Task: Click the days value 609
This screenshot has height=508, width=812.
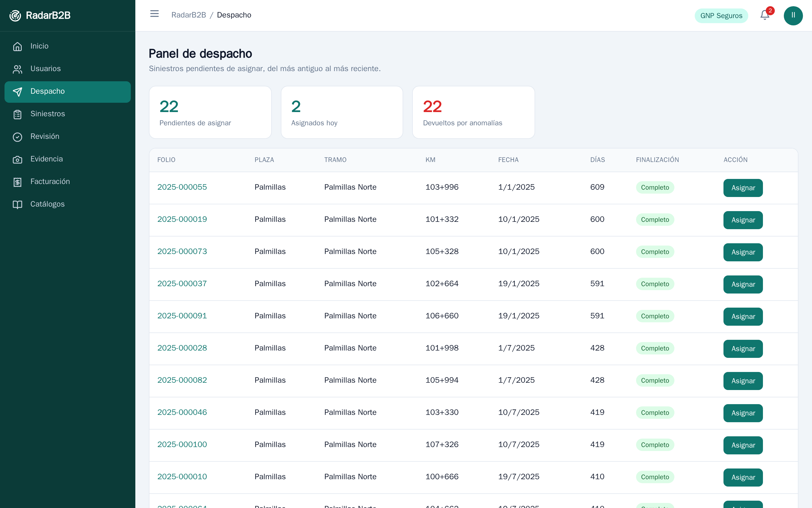Action: 597,187
